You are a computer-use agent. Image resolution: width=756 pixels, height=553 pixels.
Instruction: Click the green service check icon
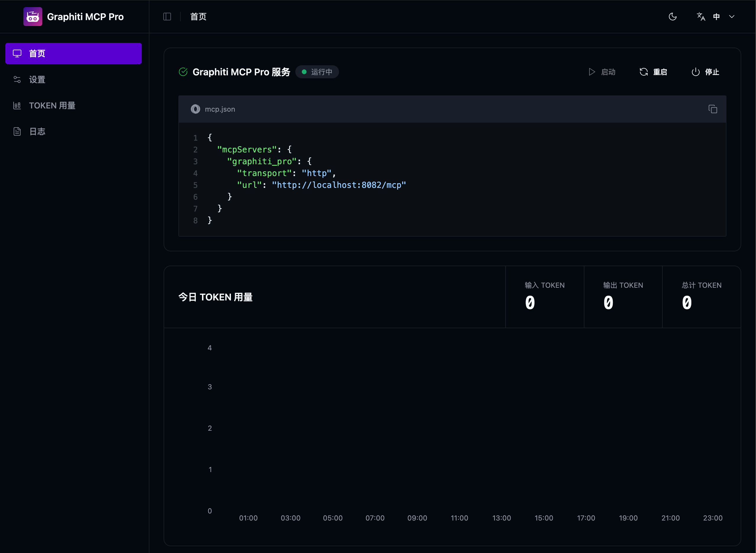pos(183,72)
